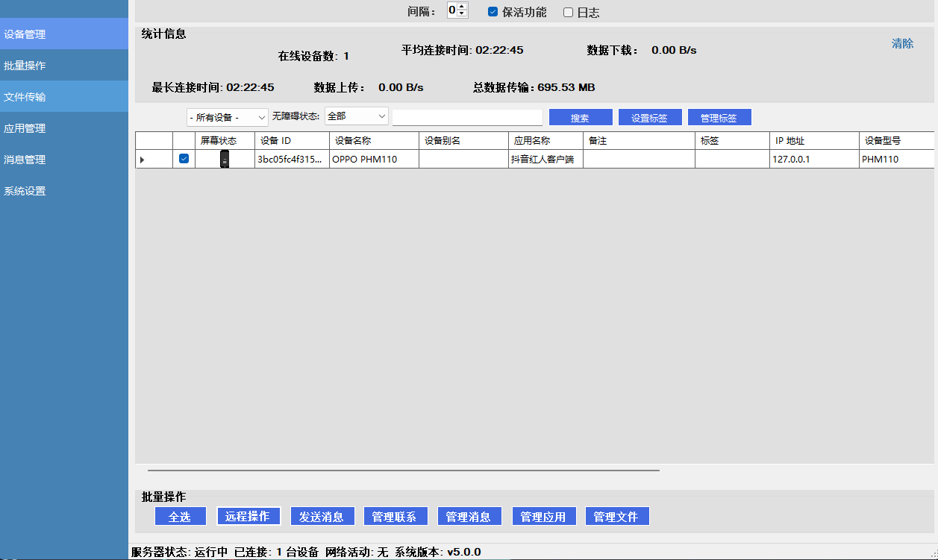Screen dimensions: 938x560
Task: Switch to 批量操作 sidebar item
Action: click(64, 66)
